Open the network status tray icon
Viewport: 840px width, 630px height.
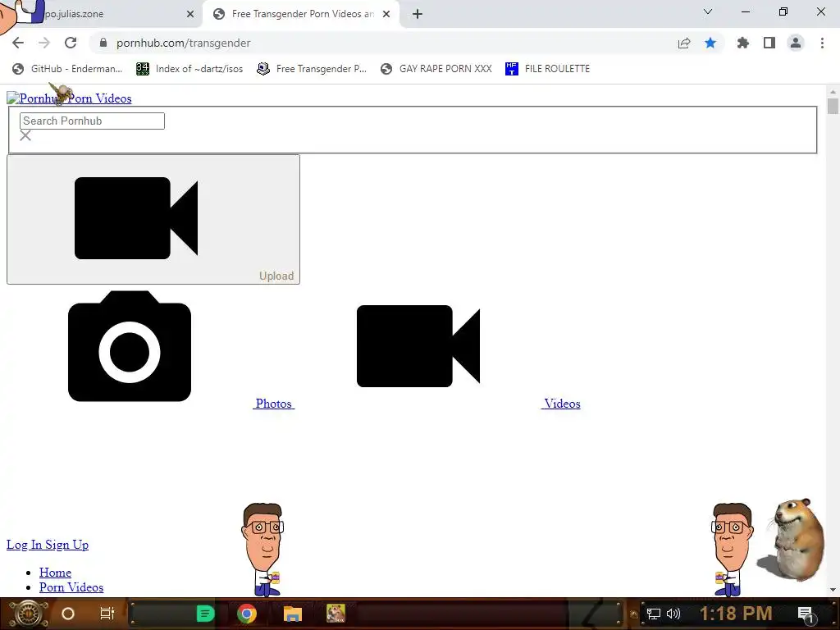click(x=654, y=614)
